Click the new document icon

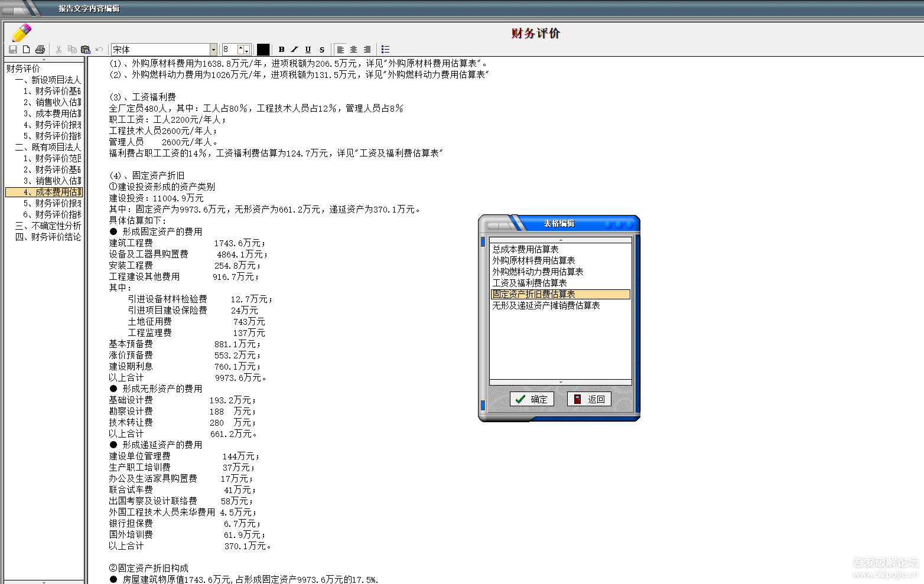click(27, 50)
